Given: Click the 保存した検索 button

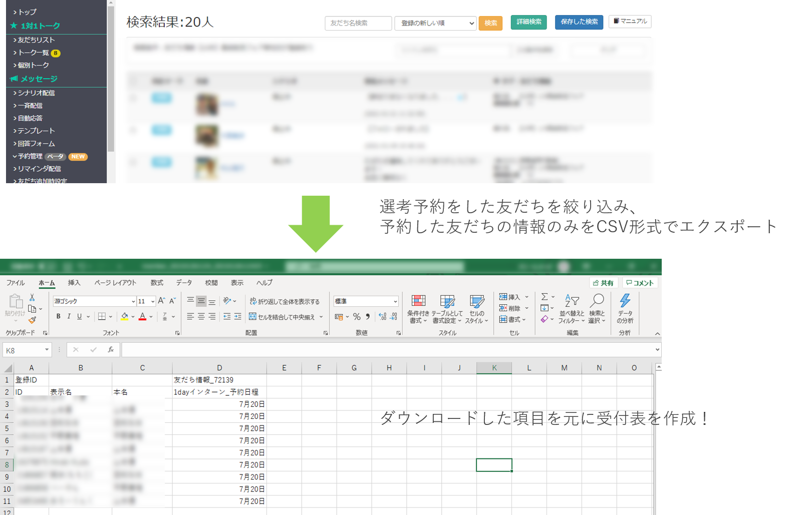Looking at the screenshot, I should pyautogui.click(x=579, y=22).
